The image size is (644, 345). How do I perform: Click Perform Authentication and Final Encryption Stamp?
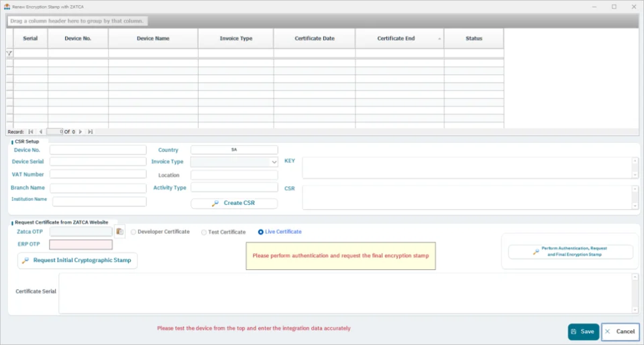click(x=570, y=251)
